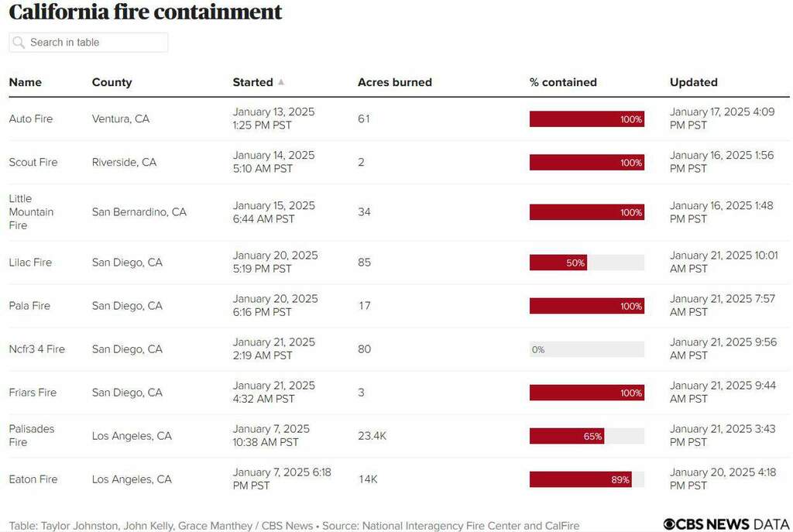The height and width of the screenshot is (532, 793).
Task: Sort table by Name column
Action: tap(26, 82)
